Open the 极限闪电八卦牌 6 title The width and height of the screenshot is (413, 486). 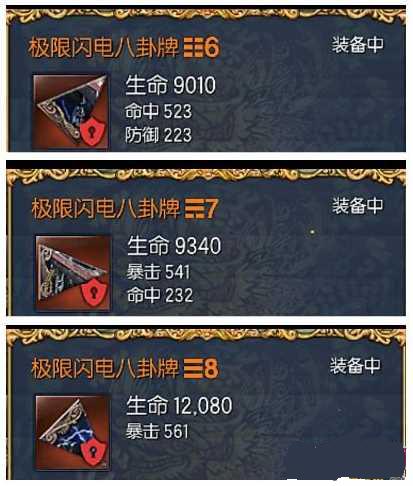pos(124,47)
